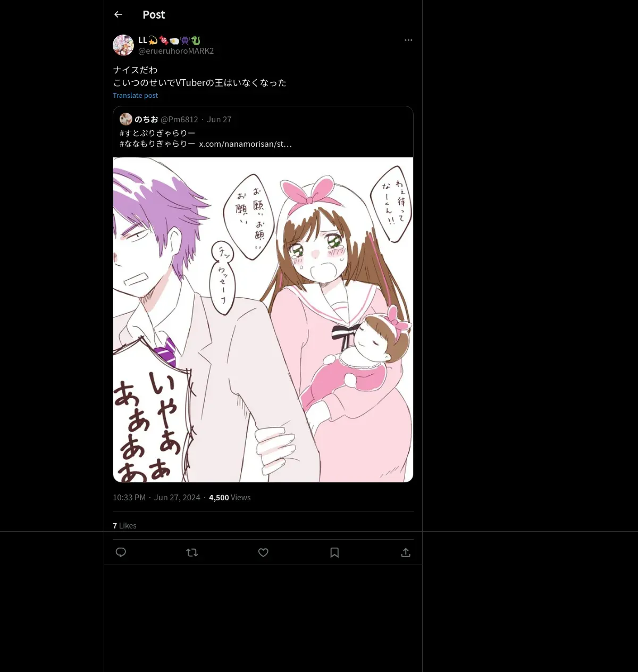Follow the x.com/nanamorisan link
638x672 pixels.
tap(245, 144)
